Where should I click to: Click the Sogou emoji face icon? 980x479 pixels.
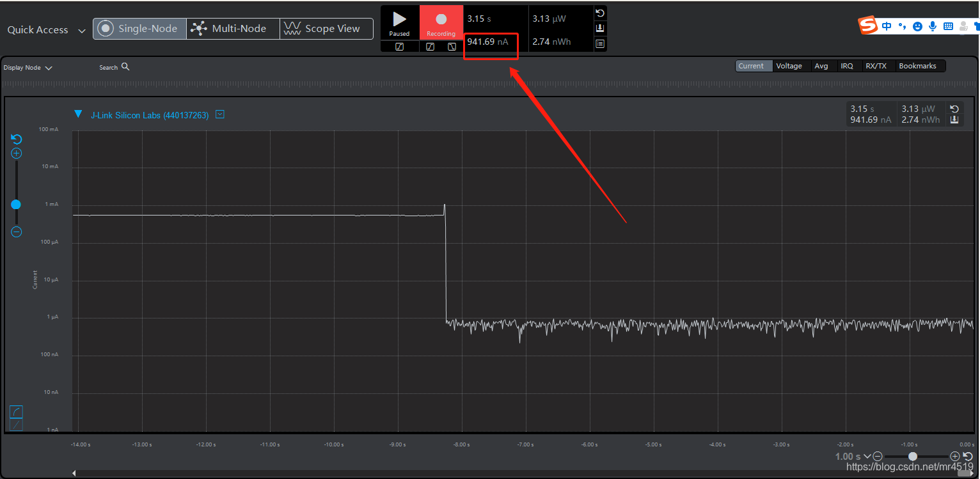[918, 26]
